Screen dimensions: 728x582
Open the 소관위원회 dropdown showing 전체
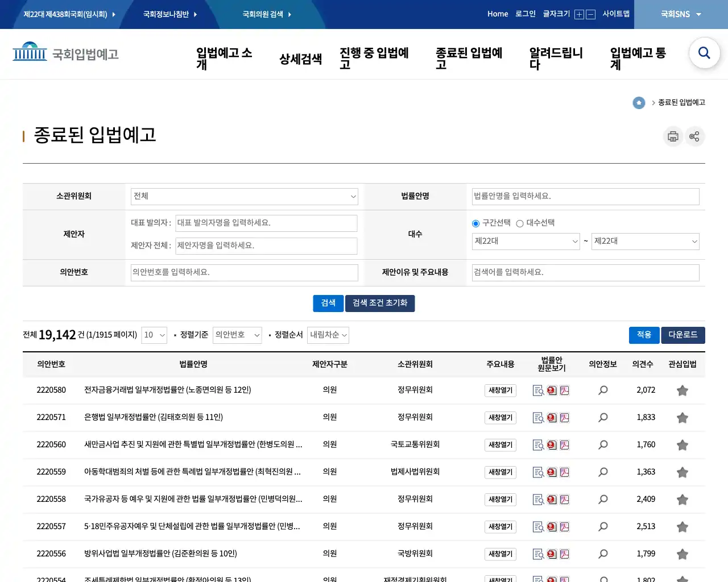pos(245,196)
